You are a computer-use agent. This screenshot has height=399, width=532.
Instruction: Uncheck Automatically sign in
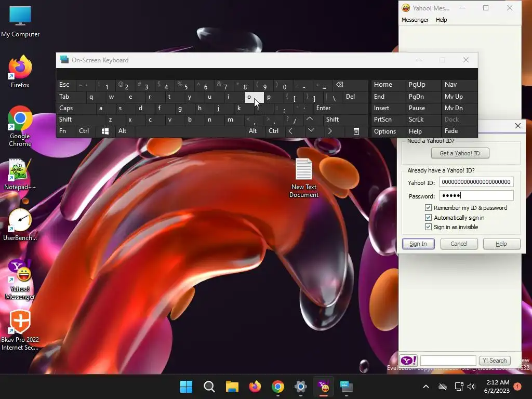point(428,218)
